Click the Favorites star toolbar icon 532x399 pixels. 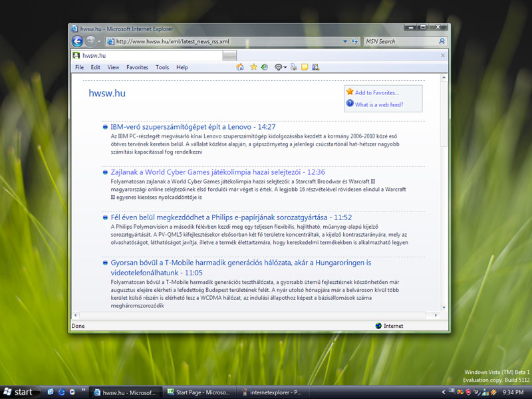pos(253,67)
